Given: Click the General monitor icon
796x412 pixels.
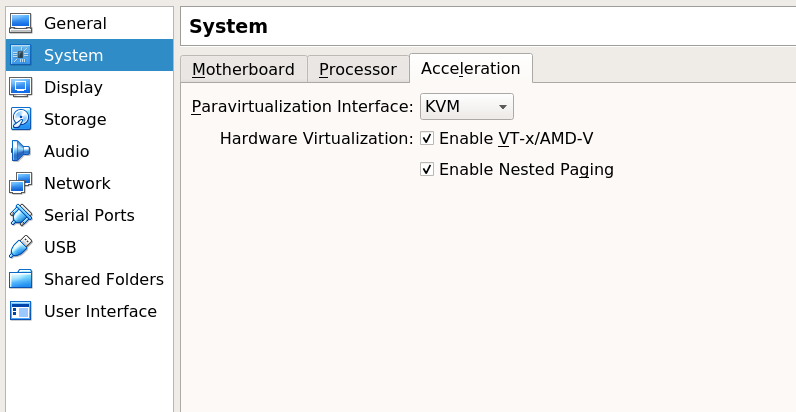Looking at the screenshot, I should tap(21, 23).
